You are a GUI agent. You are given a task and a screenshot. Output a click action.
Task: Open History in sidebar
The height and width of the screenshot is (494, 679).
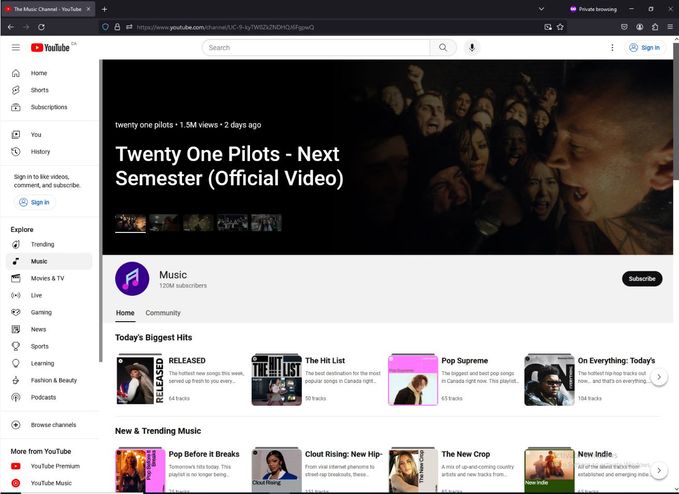pos(48,152)
